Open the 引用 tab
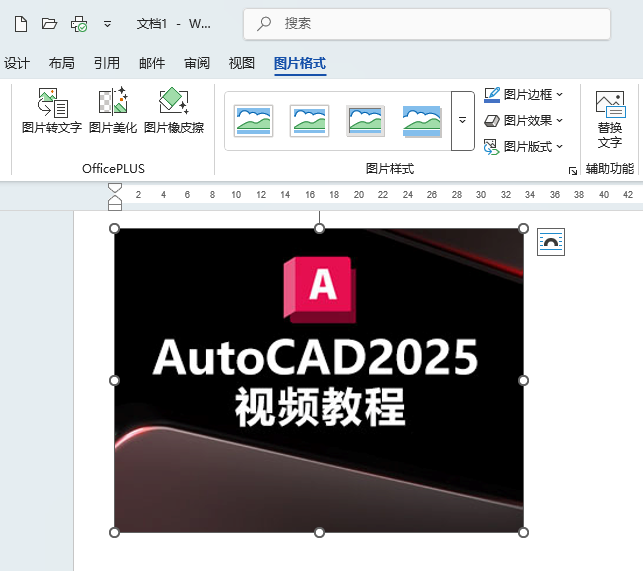The image size is (643, 571). point(107,63)
